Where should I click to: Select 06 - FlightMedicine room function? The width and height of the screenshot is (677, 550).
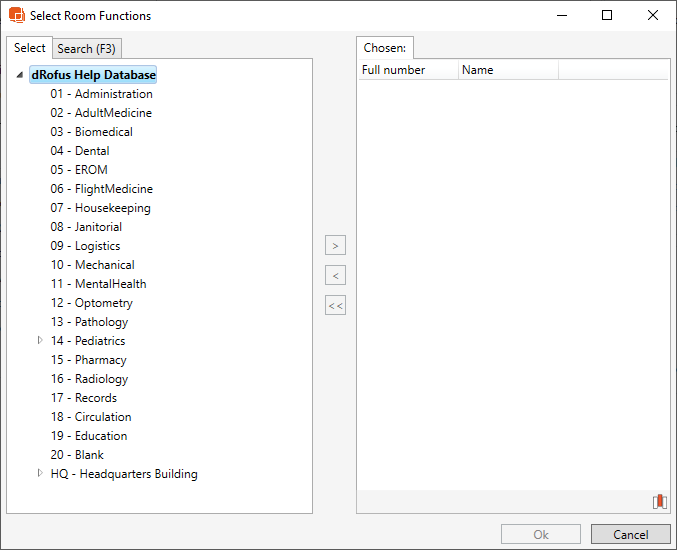[x=101, y=189]
